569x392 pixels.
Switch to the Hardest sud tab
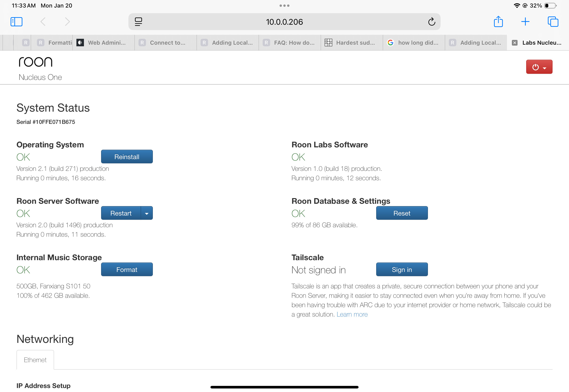(352, 43)
